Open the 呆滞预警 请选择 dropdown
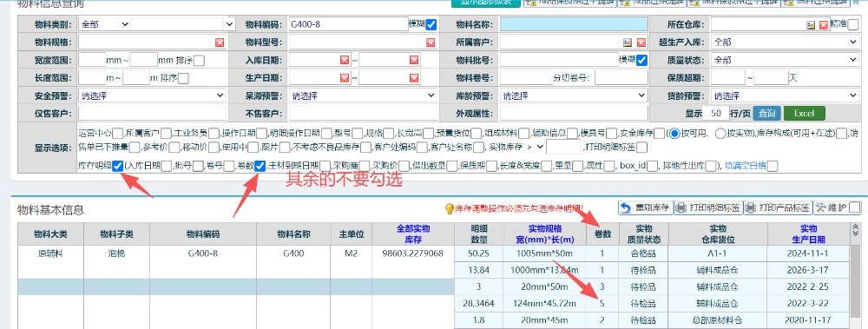This screenshot has height=329, width=868. pos(363,95)
